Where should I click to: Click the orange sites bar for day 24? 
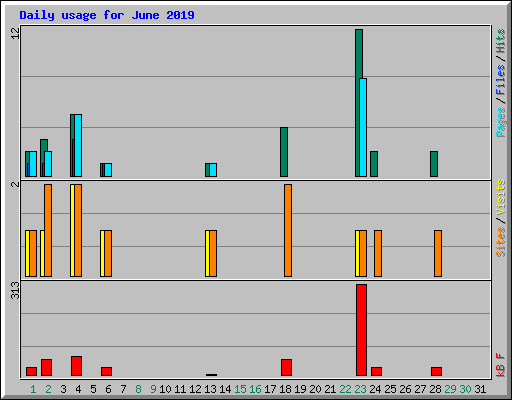(378, 253)
